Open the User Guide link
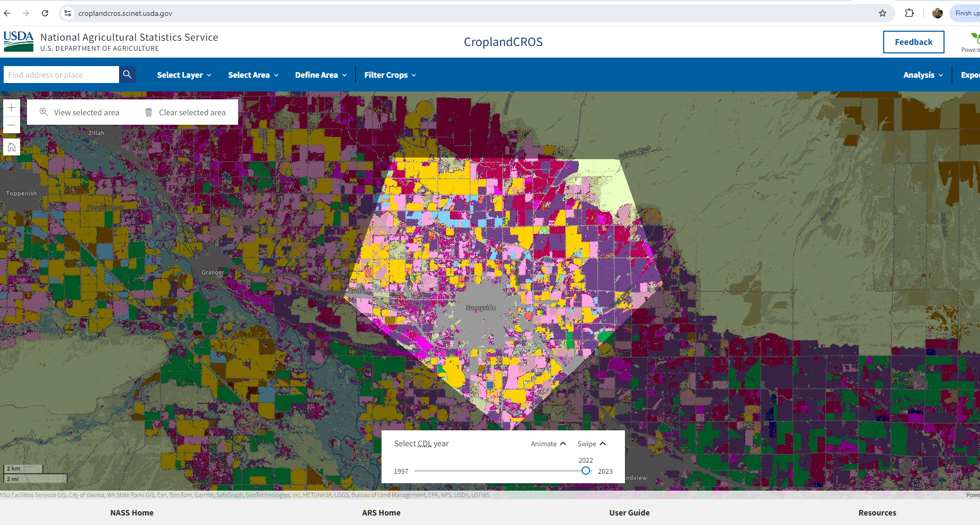980x525 pixels. pos(629,513)
